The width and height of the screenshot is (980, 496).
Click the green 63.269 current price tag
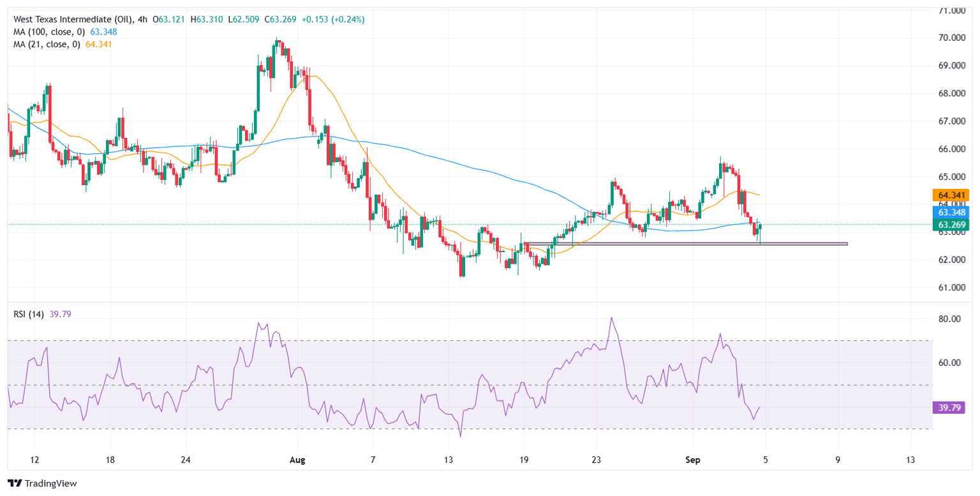pos(951,224)
